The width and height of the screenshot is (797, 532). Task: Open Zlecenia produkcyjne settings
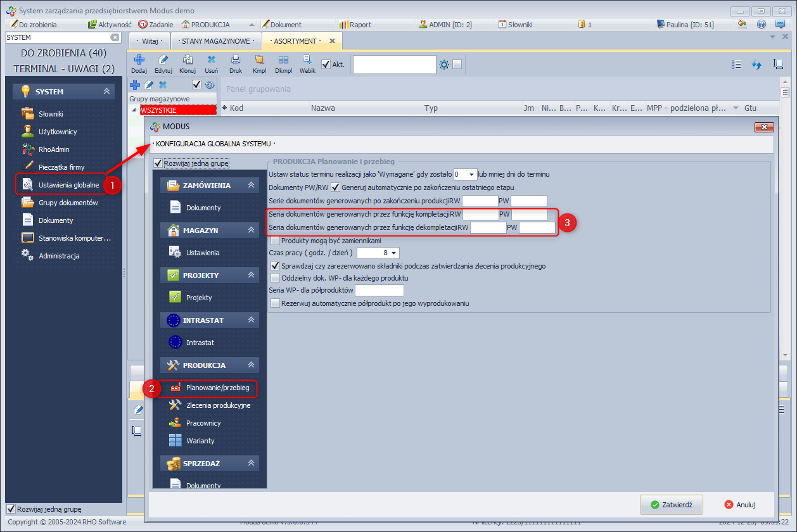tap(218, 405)
